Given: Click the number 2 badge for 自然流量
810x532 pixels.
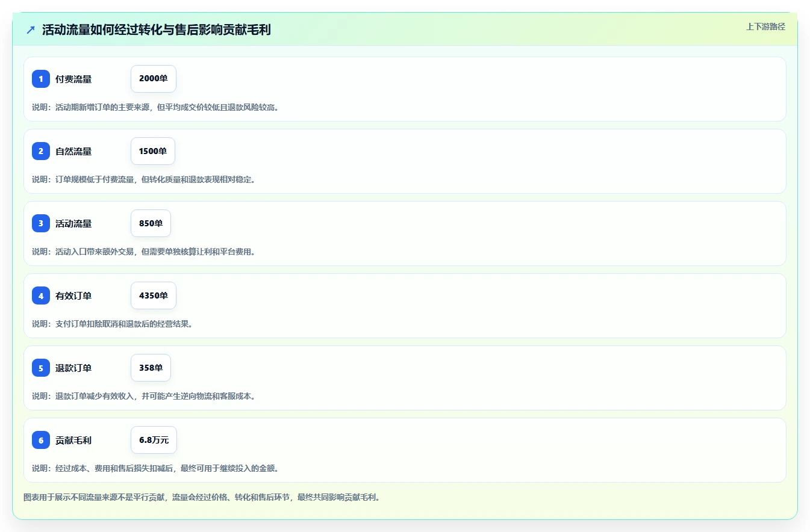Looking at the screenshot, I should point(41,151).
